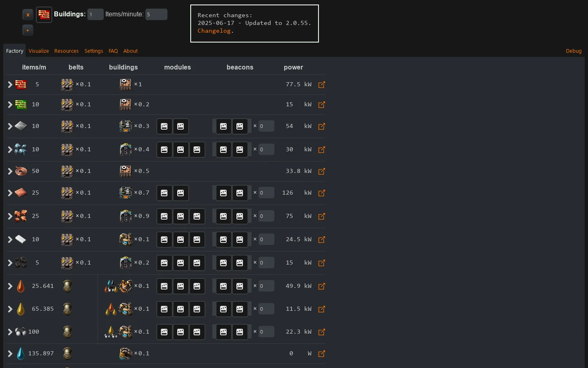
Task: Open the Debug tab
Action: coord(574,51)
